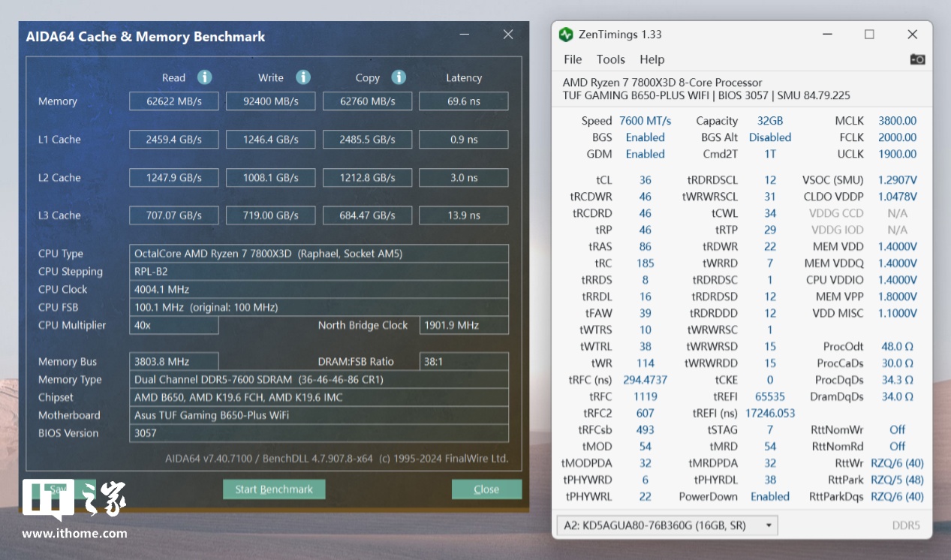This screenshot has height=560, width=951.
Task: Open the Help menu in ZenTimings
Action: click(652, 59)
